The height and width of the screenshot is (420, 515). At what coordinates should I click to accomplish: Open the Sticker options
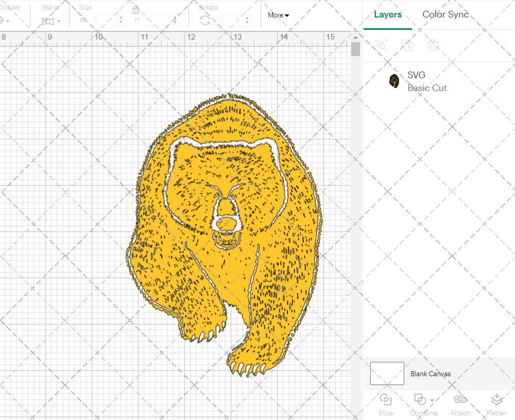coord(6,22)
